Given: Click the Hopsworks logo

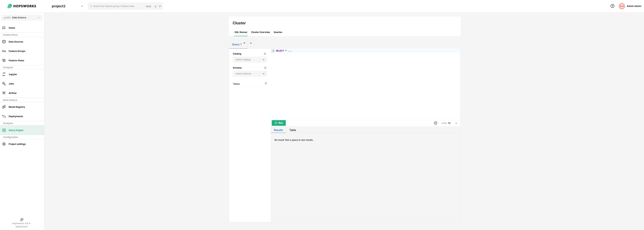Looking at the screenshot, I should pyautogui.click(x=22, y=6).
